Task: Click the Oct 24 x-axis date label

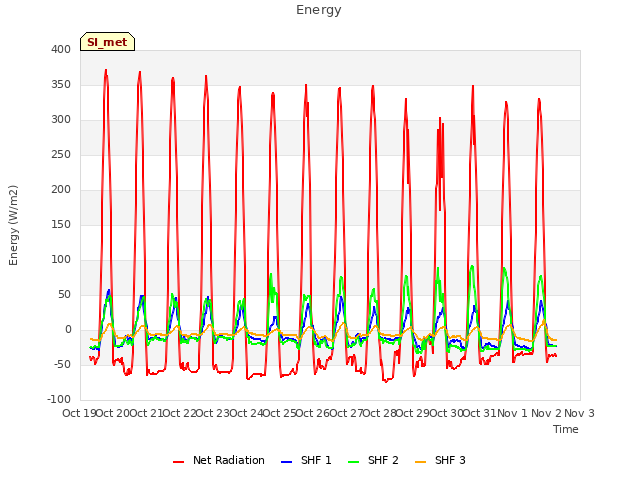Action: click(x=247, y=413)
